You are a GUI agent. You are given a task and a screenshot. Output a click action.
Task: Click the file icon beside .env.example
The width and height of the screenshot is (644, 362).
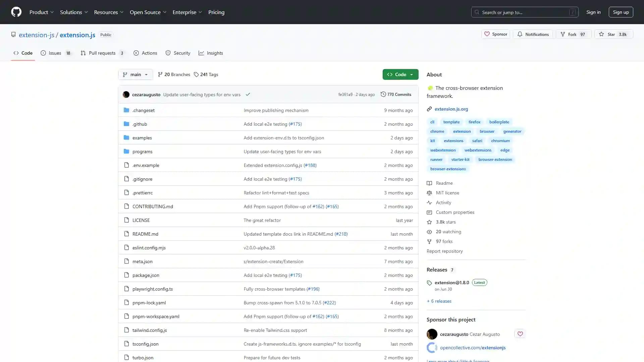point(126,165)
